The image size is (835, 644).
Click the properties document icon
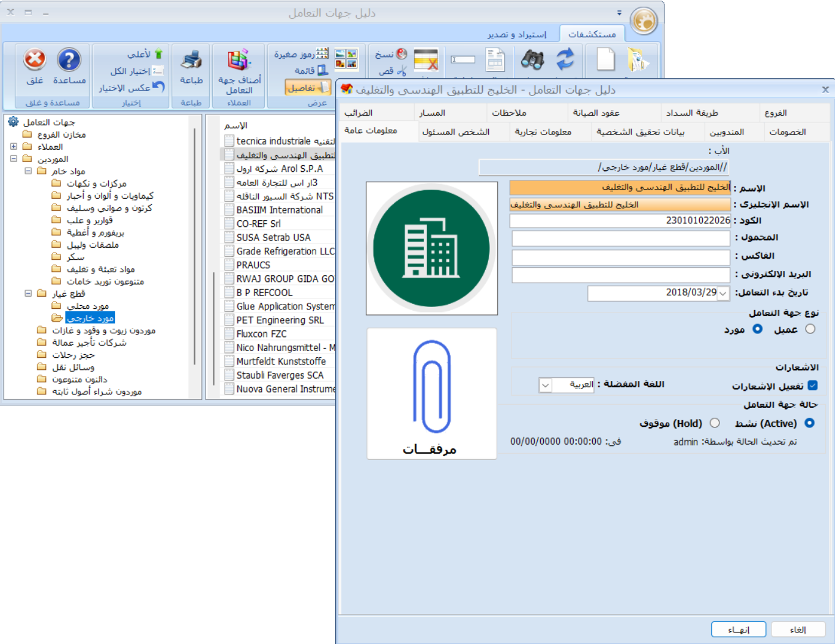[495, 60]
